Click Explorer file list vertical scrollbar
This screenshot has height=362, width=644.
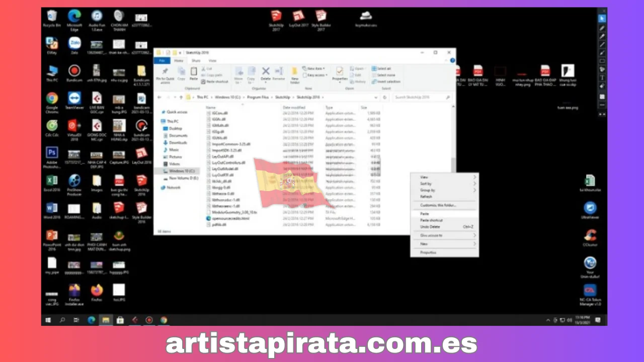[x=453, y=165]
